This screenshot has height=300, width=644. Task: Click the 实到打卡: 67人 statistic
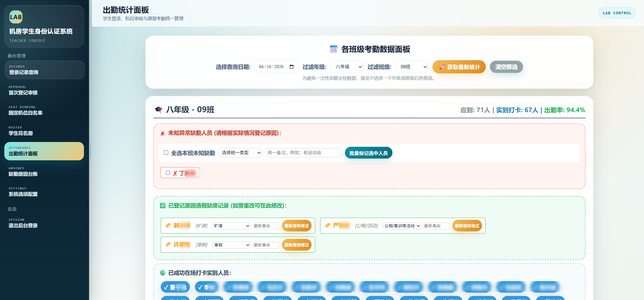517,110
